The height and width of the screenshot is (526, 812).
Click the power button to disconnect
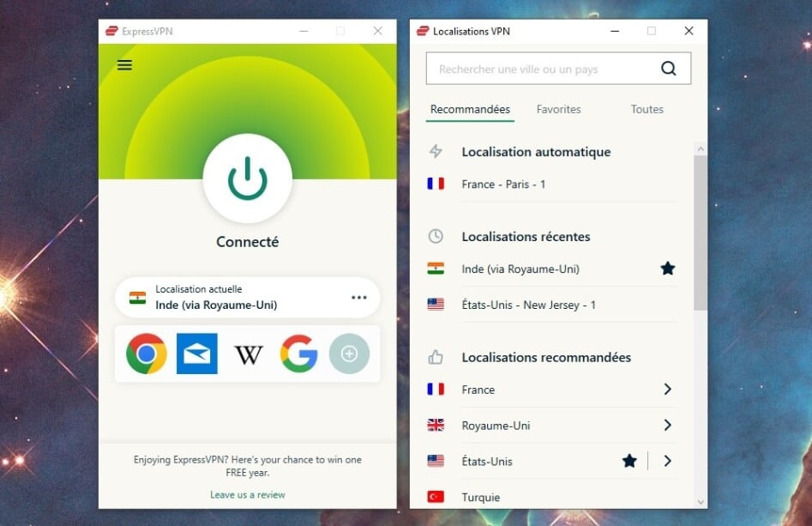pyautogui.click(x=247, y=178)
